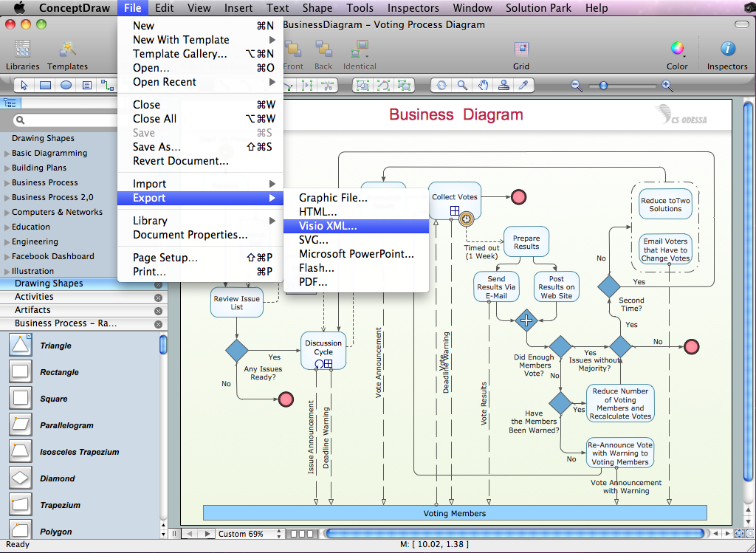Click the magnifier Zoom tool

click(x=462, y=86)
